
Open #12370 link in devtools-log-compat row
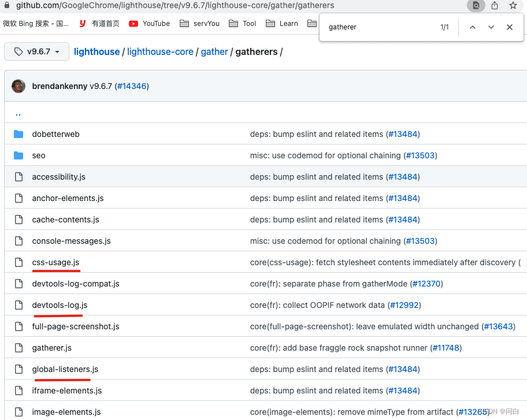[x=426, y=284]
